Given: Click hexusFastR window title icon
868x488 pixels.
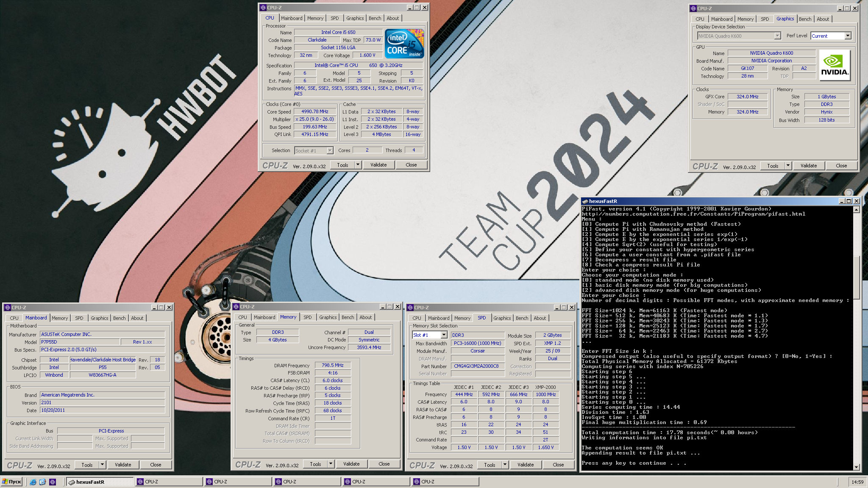Looking at the screenshot, I should (x=585, y=201).
